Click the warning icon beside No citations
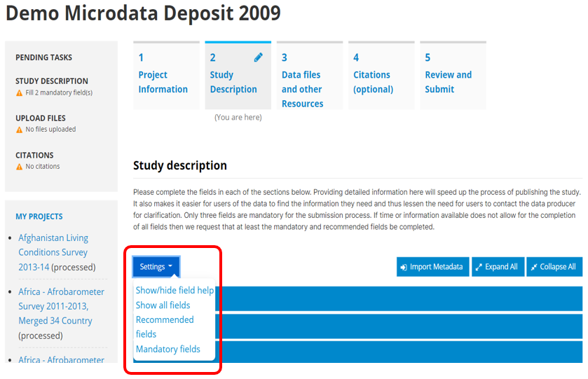588x379 pixels. click(19, 167)
